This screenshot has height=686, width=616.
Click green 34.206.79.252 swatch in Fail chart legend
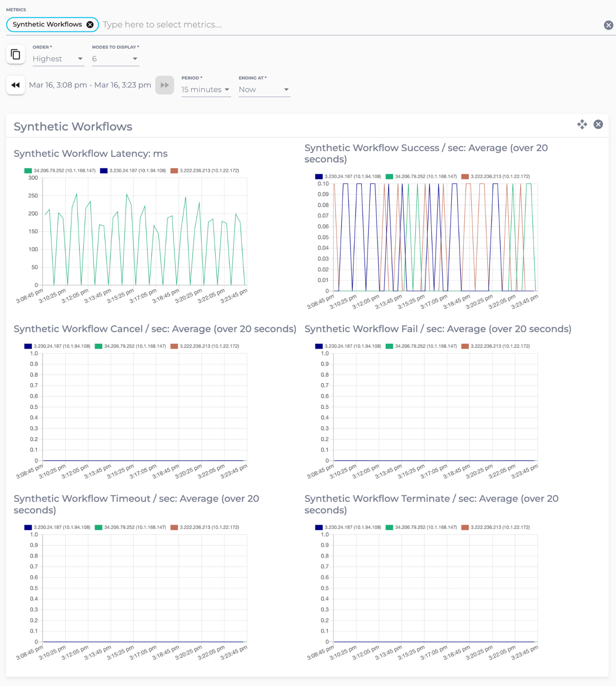coord(389,346)
